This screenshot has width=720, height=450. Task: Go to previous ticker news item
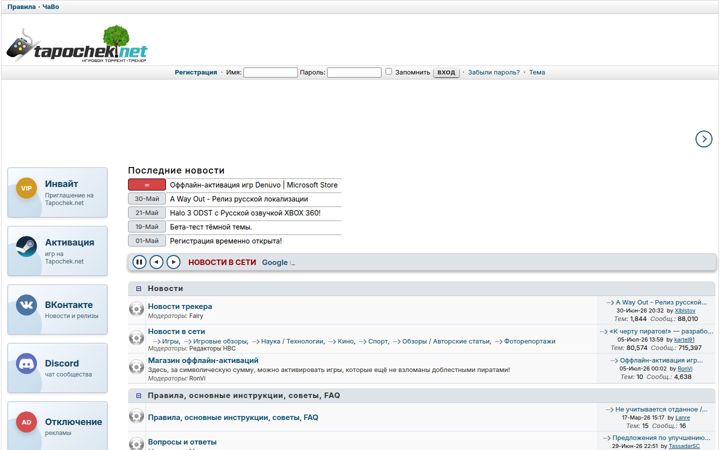[156, 262]
